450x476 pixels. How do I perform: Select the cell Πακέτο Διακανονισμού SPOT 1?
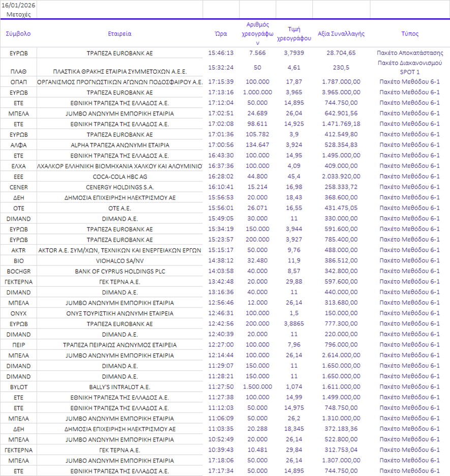click(410, 68)
